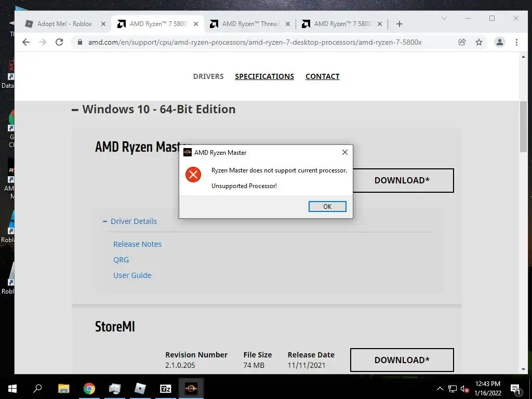532x399 pixels.
Task: Go back to the previous page
Action: coord(26,42)
